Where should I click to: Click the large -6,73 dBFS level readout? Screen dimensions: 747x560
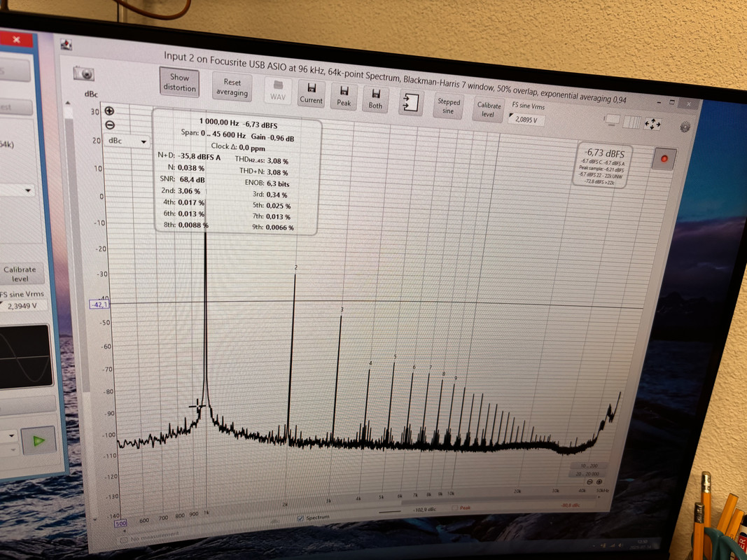(x=604, y=153)
